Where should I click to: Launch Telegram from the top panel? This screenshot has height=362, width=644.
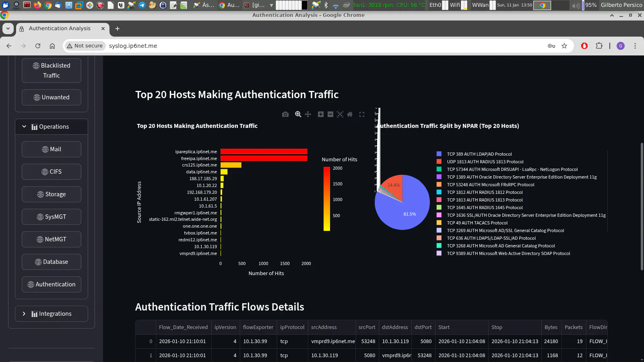(142, 5)
